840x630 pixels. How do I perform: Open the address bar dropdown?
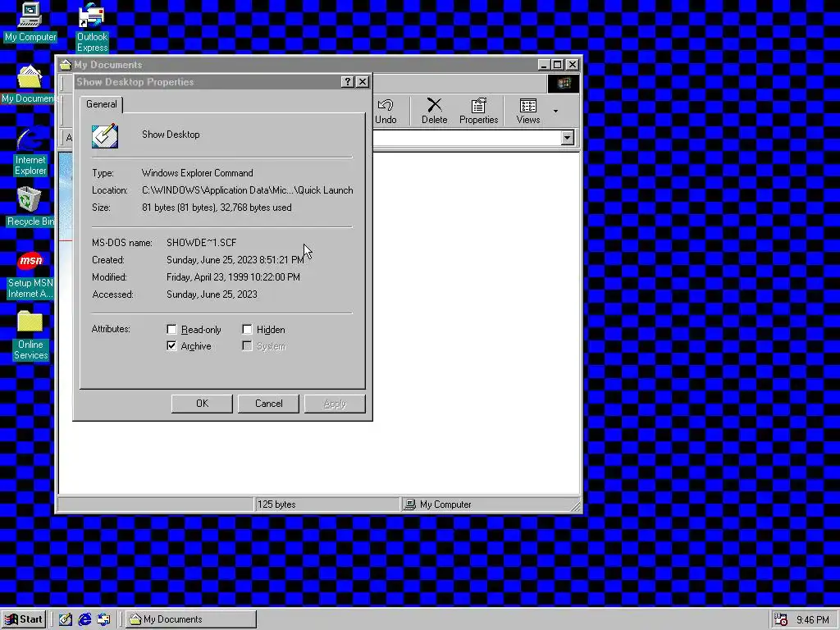coord(568,138)
